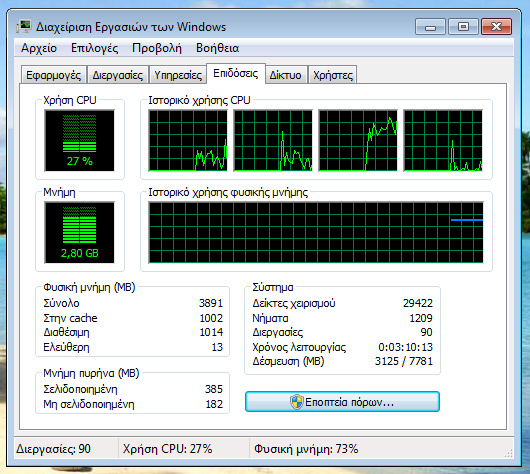530x474 pixels.
Task: Close the Task Manager window
Action: click(x=496, y=27)
